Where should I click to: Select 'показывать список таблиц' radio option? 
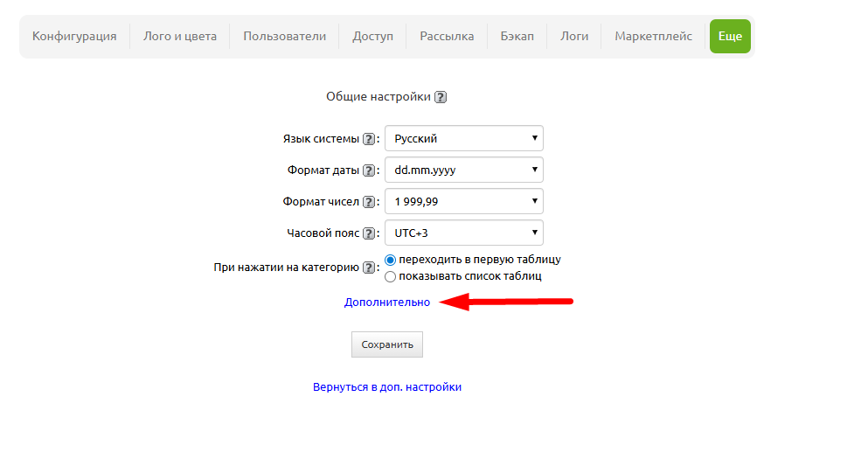click(x=391, y=276)
